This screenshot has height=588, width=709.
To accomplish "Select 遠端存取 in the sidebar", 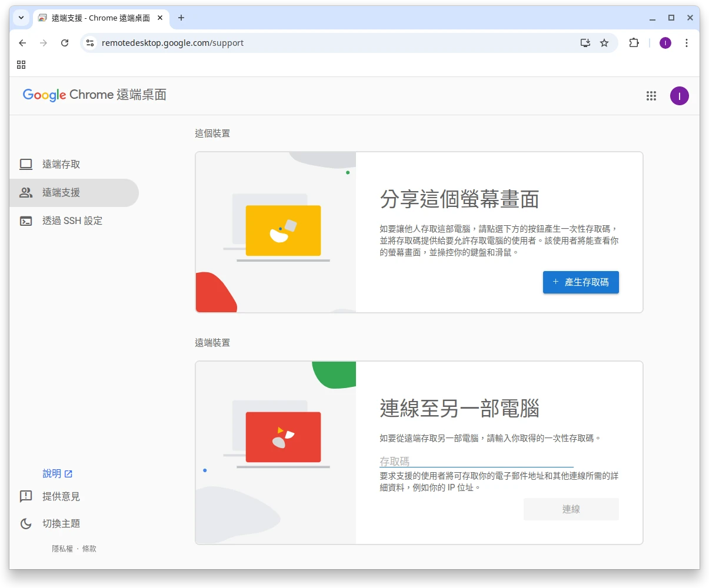I will [x=61, y=165].
